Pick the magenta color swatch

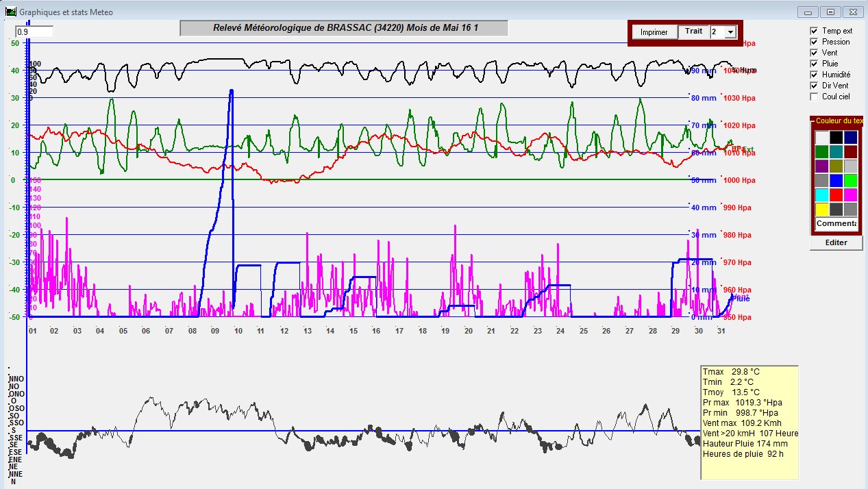[850, 195]
